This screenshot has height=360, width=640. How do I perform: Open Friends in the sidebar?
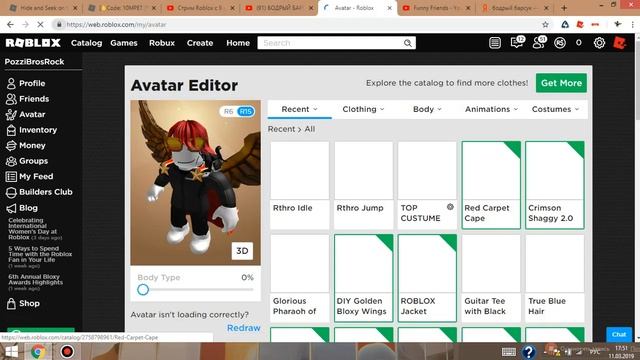point(27,99)
